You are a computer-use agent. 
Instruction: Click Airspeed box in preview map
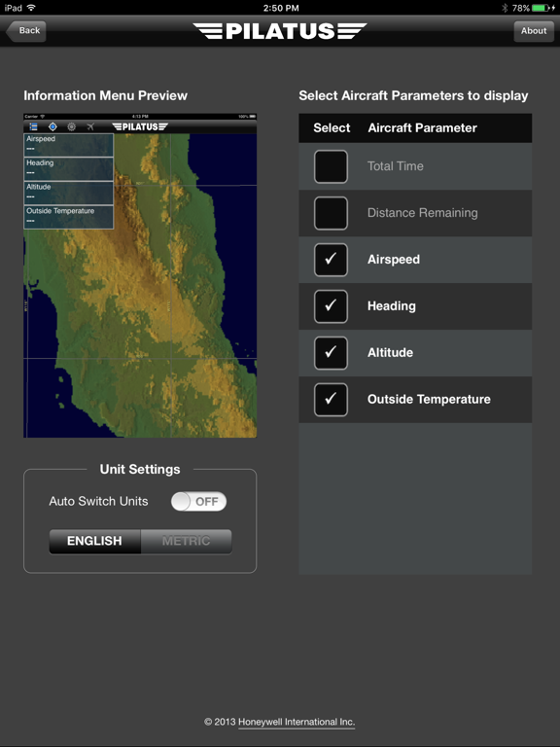pos(69,145)
